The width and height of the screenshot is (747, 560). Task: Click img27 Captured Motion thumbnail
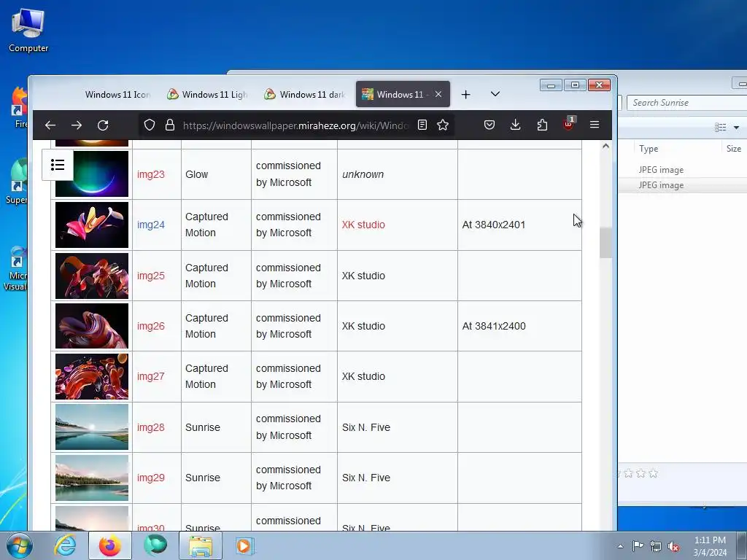pyautogui.click(x=91, y=376)
